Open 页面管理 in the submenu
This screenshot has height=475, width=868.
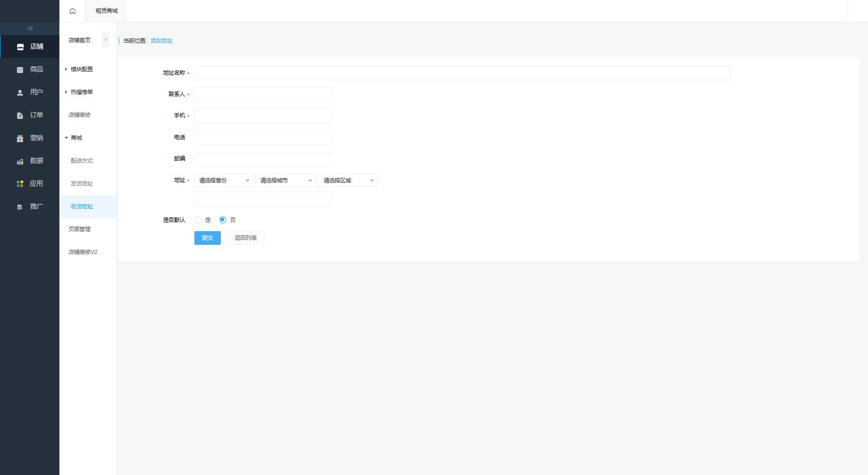(80, 229)
